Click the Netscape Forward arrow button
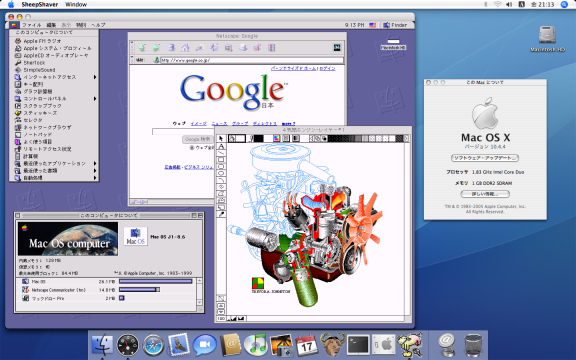Image resolution: width=576 pixels, height=360 pixels. click(x=156, y=48)
